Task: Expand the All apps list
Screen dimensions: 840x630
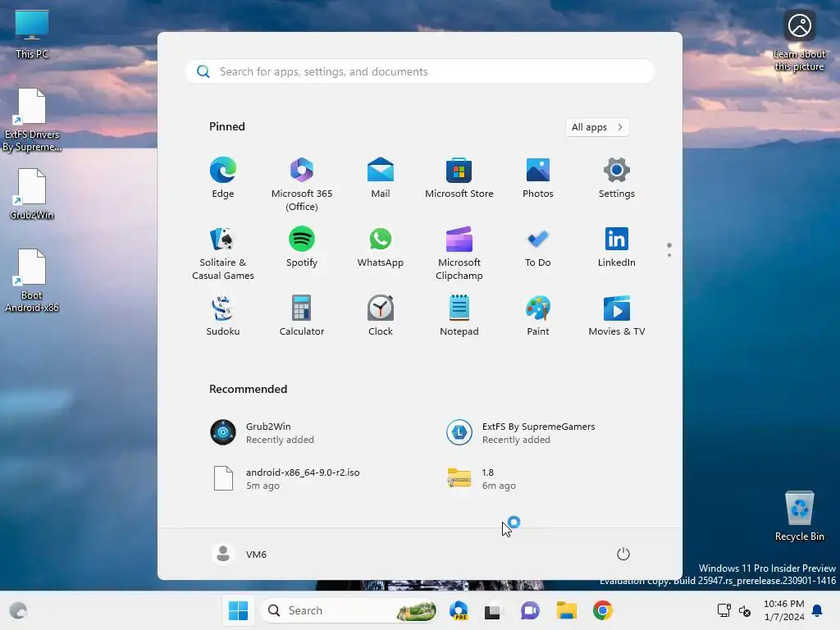Action: (x=597, y=127)
